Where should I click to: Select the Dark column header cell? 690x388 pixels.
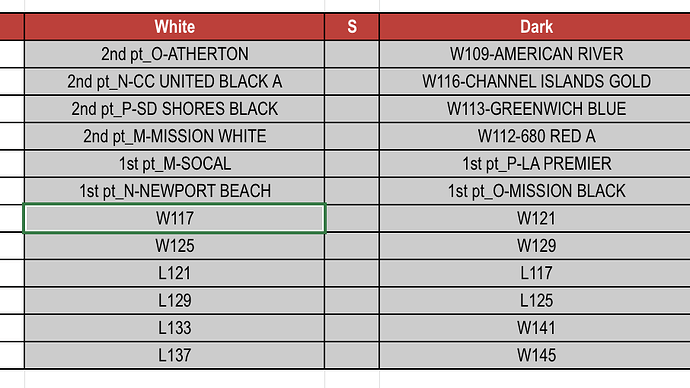tap(535, 27)
